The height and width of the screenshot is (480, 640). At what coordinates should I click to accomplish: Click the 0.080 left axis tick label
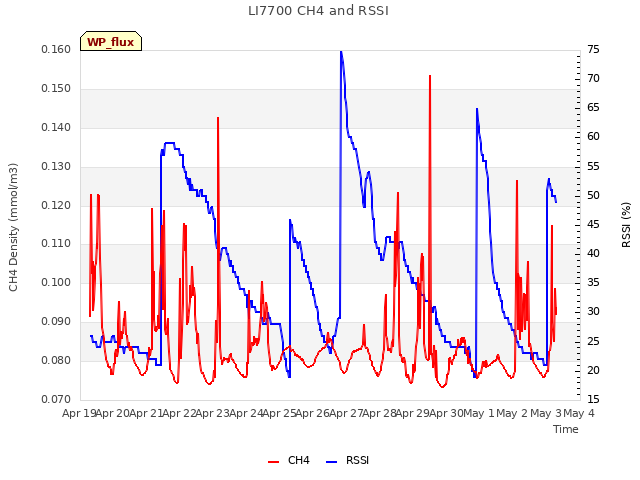(x=56, y=360)
